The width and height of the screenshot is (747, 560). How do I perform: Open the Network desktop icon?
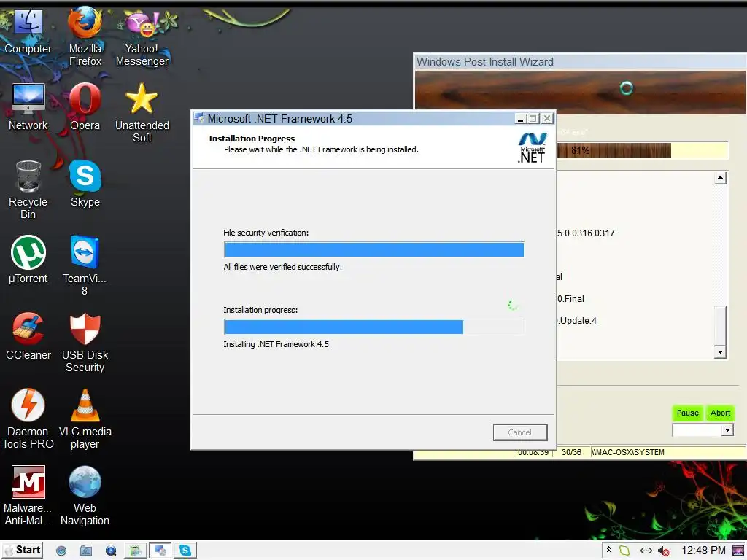[28, 108]
